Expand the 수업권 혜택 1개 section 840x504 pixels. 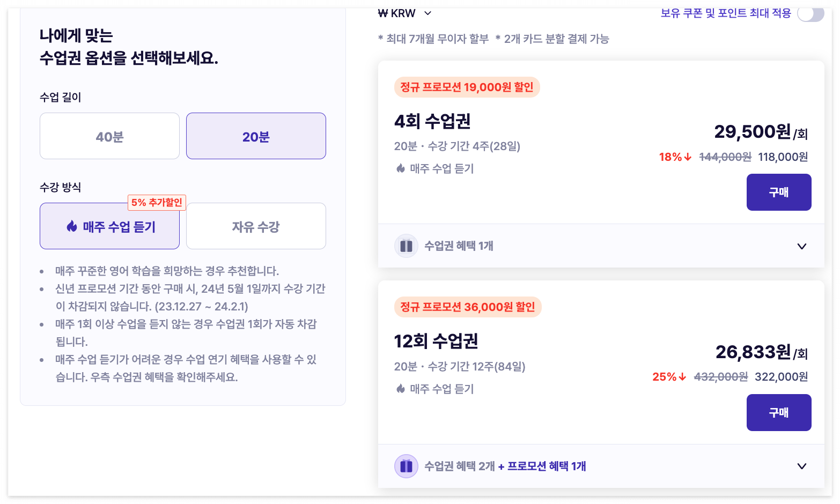click(x=801, y=246)
